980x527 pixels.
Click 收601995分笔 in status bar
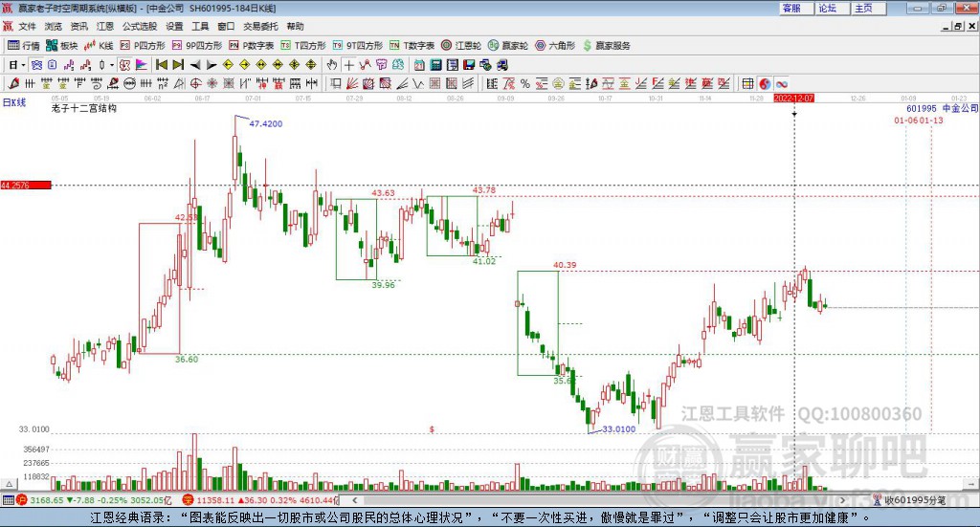pyautogui.click(x=915, y=500)
